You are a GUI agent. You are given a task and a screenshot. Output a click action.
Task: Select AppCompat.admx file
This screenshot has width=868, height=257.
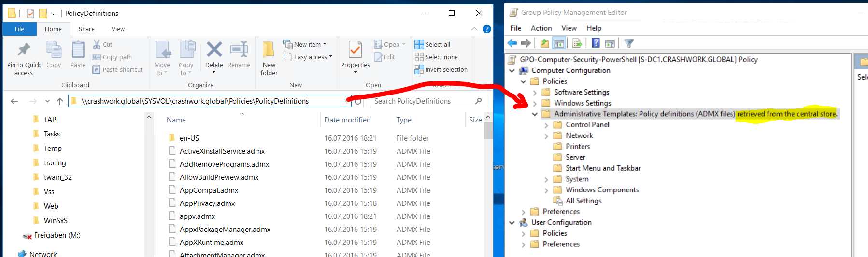click(x=209, y=190)
